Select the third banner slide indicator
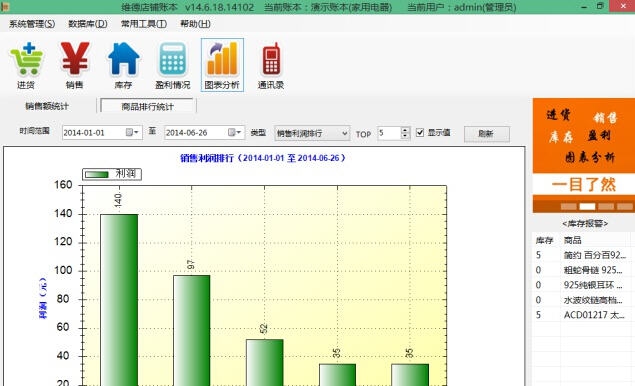Screen dimensions: 635x386 pyautogui.click(x=606, y=207)
